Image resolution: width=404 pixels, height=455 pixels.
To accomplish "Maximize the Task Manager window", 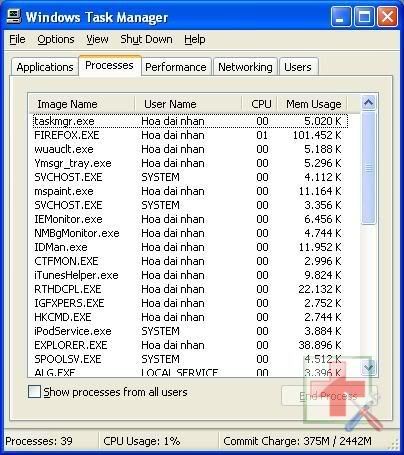I will (364, 17).
